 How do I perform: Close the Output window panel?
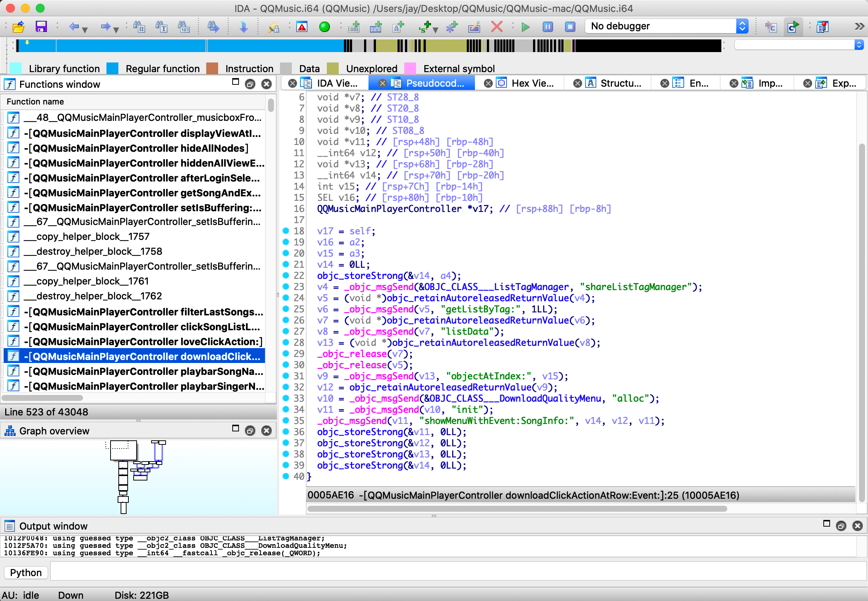pyautogui.click(x=858, y=526)
